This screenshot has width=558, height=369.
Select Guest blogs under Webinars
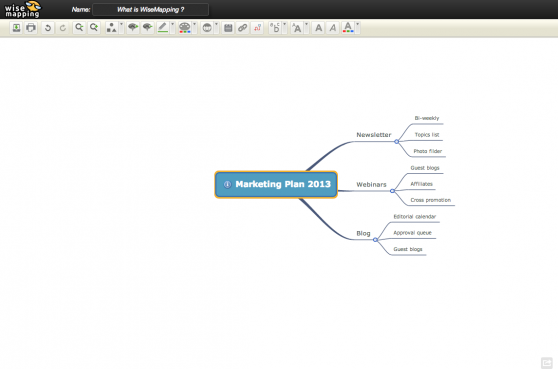click(425, 168)
